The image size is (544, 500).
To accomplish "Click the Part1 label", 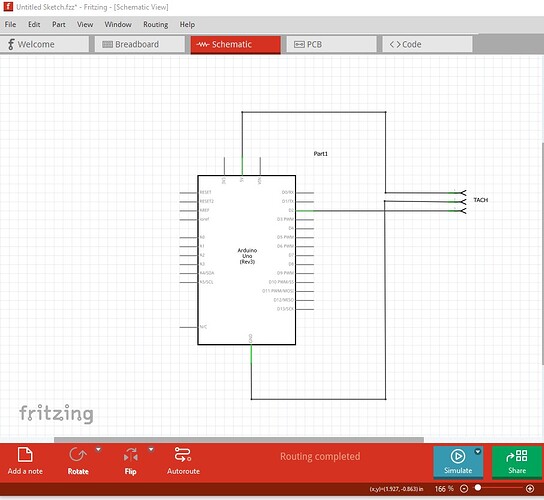I will 320,154.
